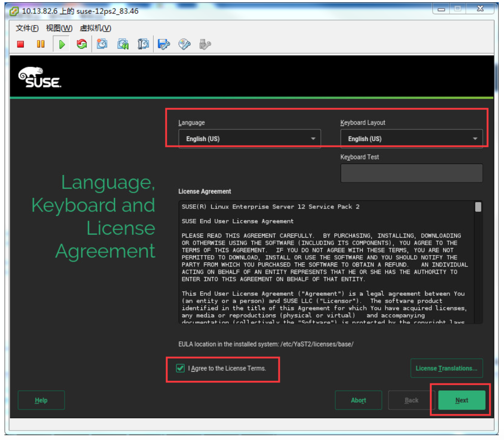Click the CD/DVD drive connect icon

click(184, 44)
